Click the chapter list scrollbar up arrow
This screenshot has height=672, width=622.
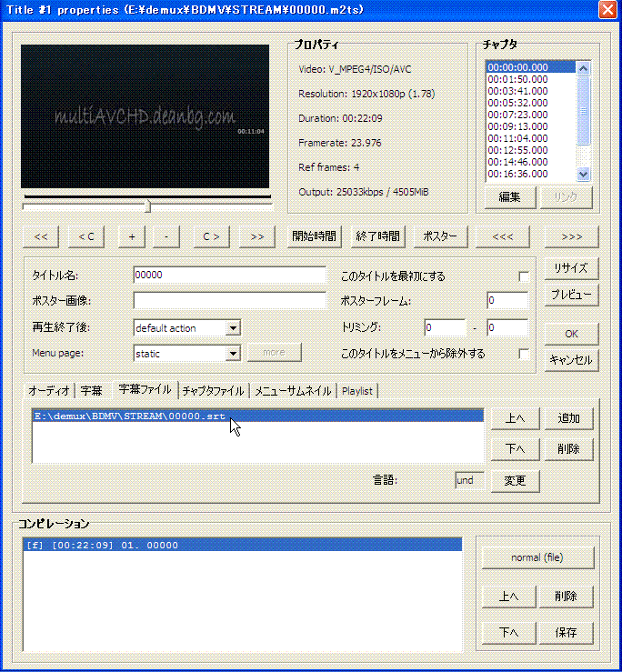[584, 68]
